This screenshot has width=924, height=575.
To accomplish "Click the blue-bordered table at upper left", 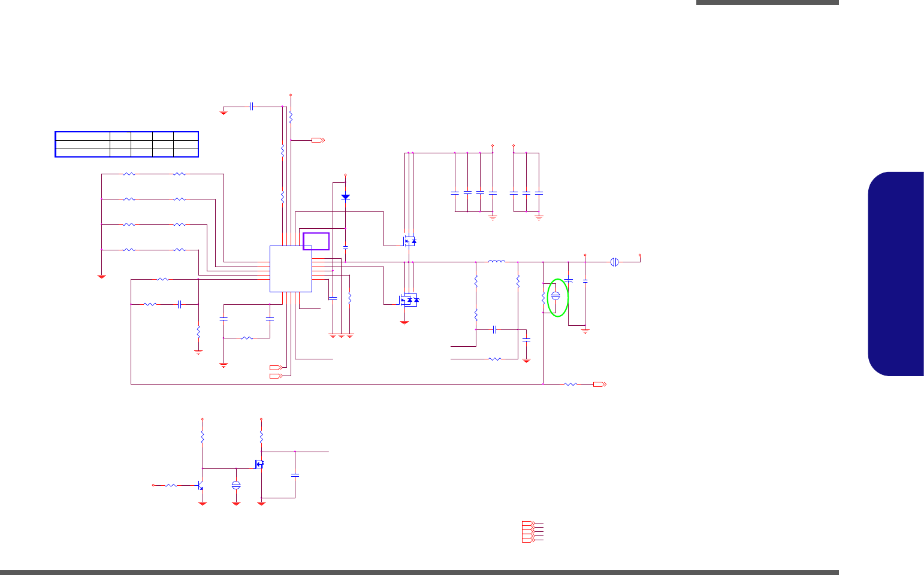I will point(127,144).
